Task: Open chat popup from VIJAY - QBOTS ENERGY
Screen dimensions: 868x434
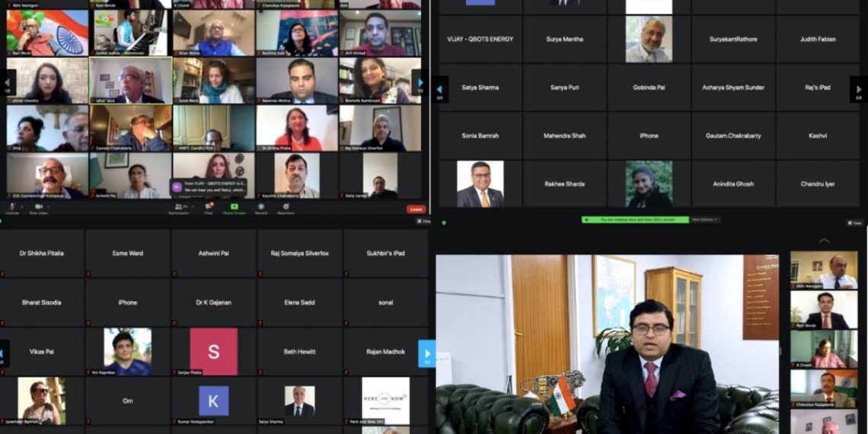Action: coord(209,187)
